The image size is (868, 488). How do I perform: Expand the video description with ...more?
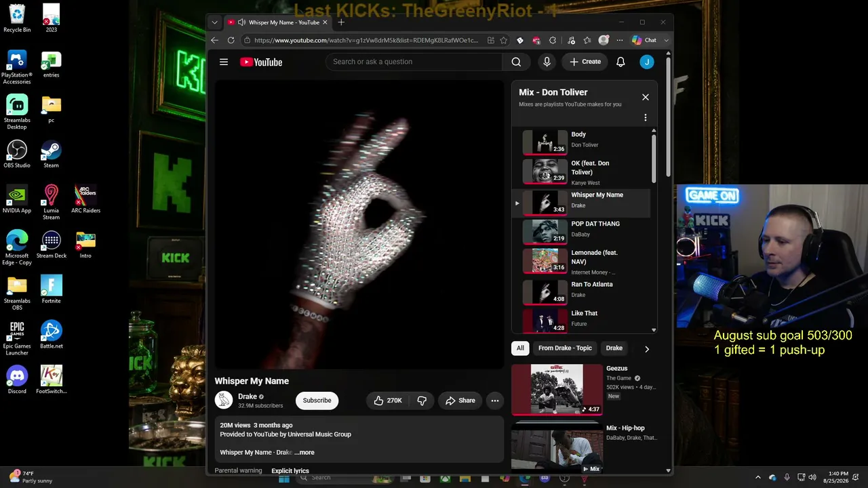pyautogui.click(x=304, y=453)
